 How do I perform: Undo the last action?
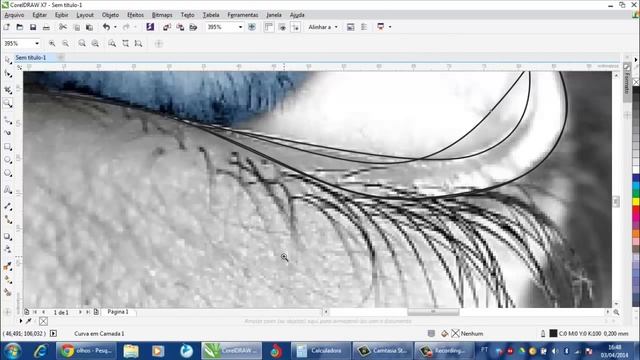click(x=107, y=27)
